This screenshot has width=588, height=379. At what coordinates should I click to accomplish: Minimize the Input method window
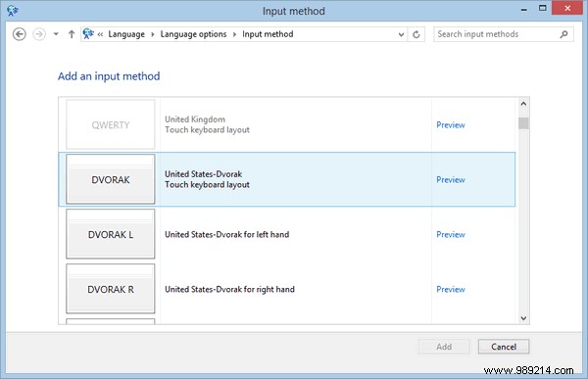coord(524,9)
